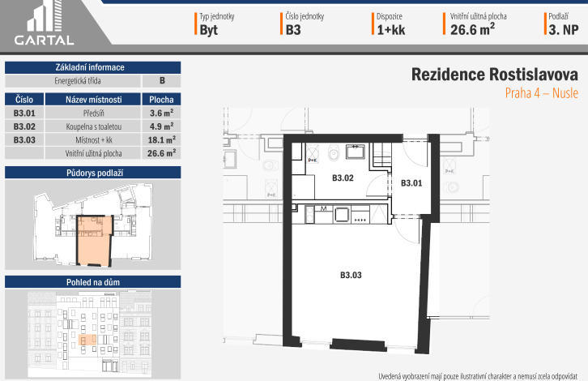This screenshot has width=588, height=381.
Task: Click the Praha 4 – Nusle location text
Action: (541, 94)
